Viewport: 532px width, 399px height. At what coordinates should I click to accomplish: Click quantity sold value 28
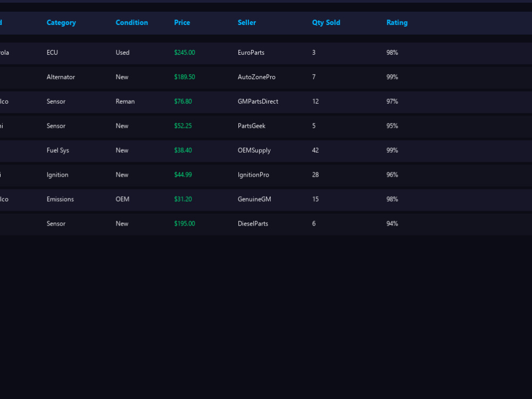pos(315,174)
